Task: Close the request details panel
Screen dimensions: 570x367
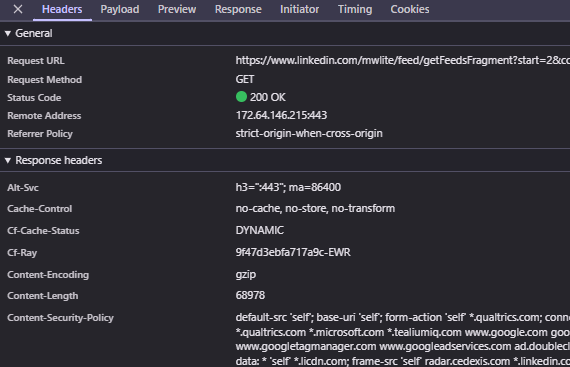Action: coord(18,9)
